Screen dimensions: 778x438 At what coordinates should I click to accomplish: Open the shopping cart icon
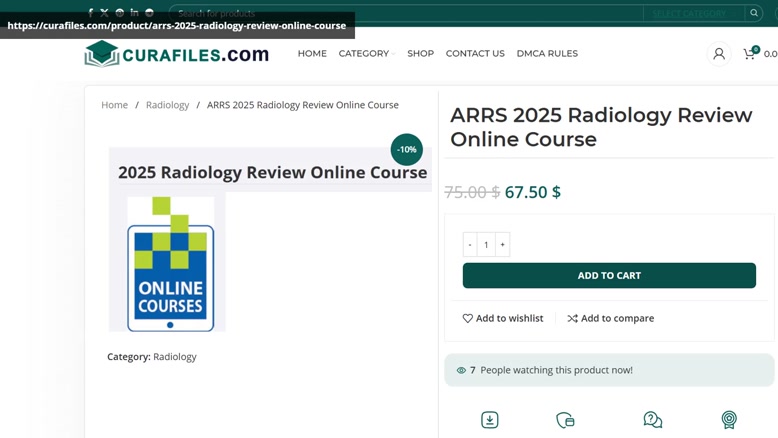click(x=750, y=54)
